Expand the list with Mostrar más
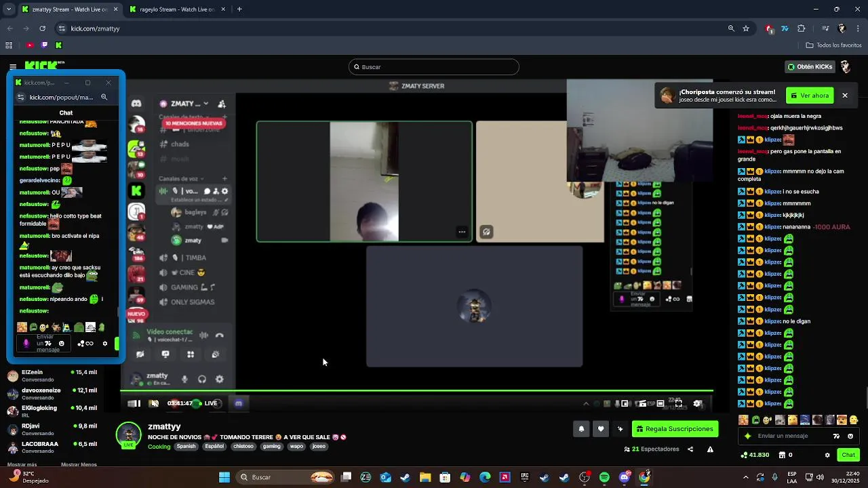The image size is (868, 488). (x=22, y=464)
